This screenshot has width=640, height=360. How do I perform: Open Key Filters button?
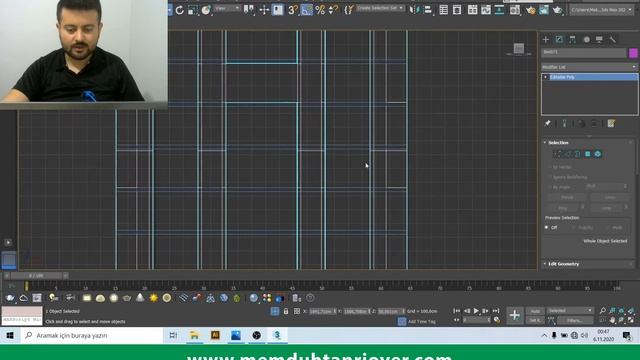click(x=575, y=320)
